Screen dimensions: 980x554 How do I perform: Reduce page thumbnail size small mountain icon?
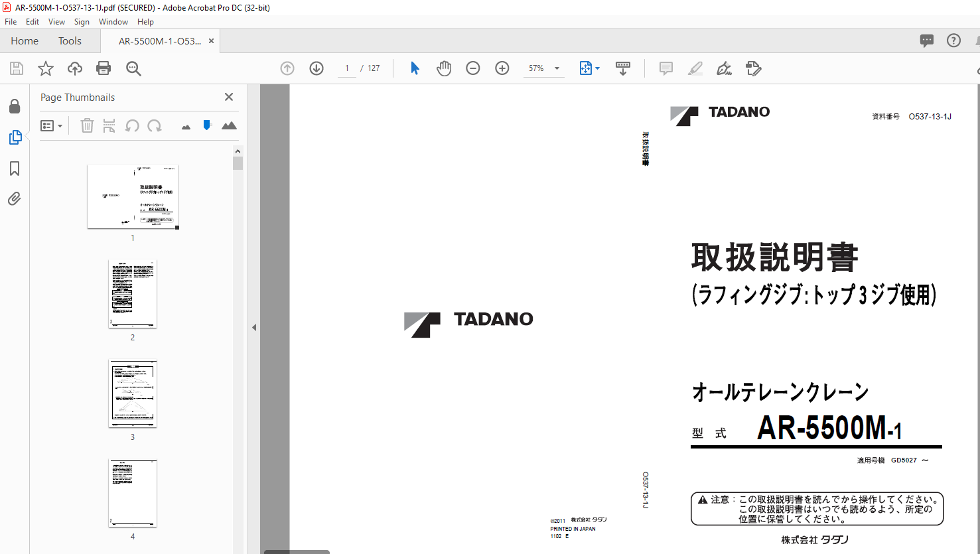(x=186, y=127)
